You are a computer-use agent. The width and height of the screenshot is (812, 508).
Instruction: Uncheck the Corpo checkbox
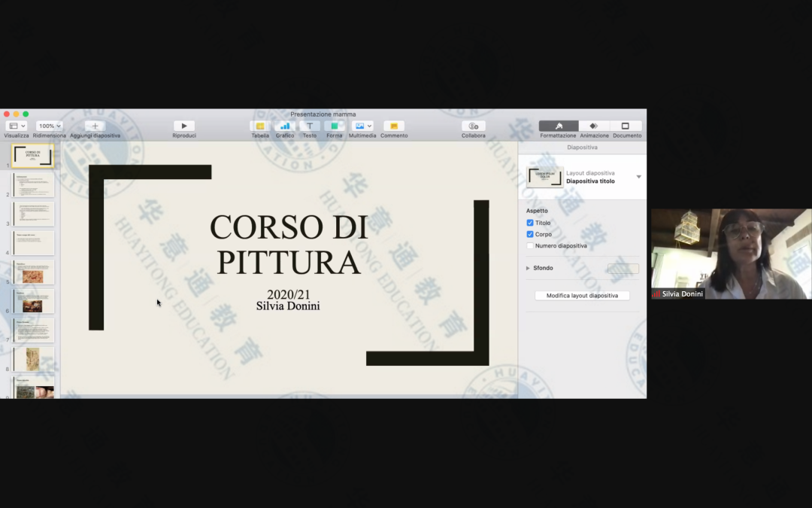pos(530,234)
